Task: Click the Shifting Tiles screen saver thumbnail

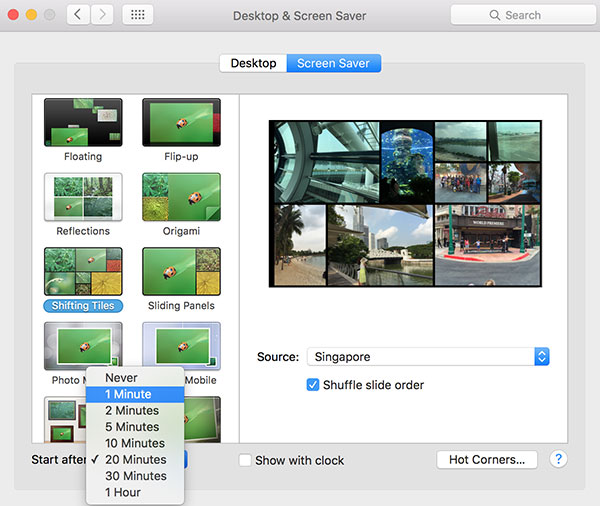Action: 83,271
